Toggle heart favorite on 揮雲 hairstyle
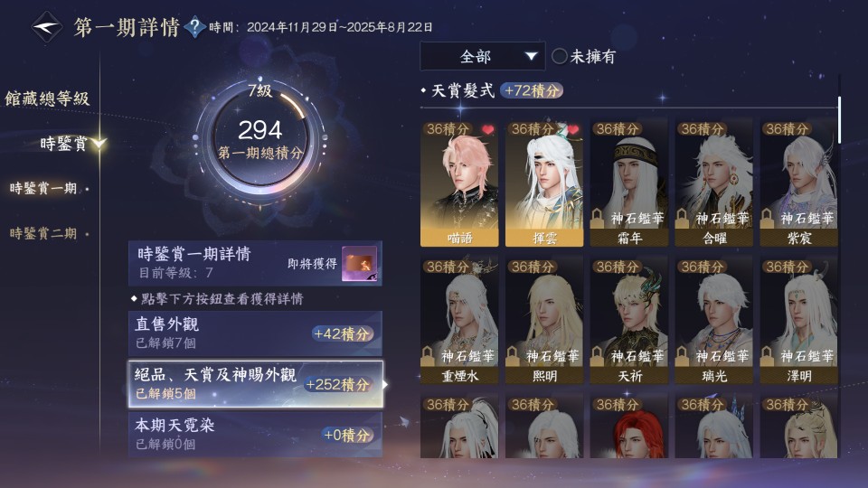This screenshot has width=868, height=488. point(573,129)
